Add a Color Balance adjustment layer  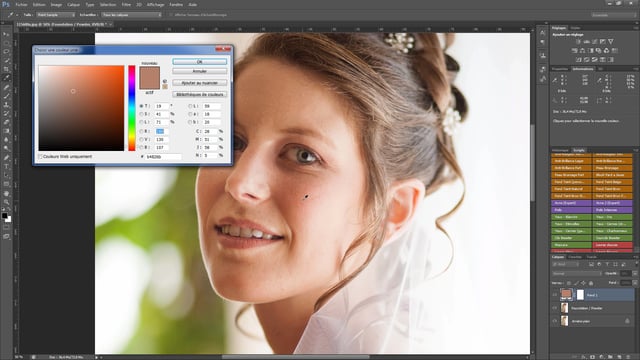[582, 51]
